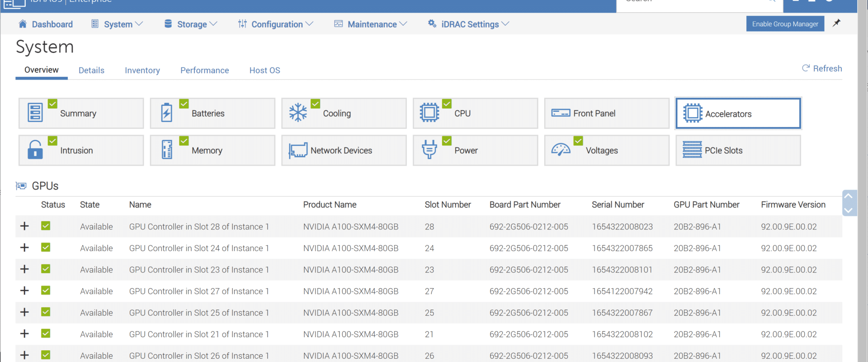Switch to the Host OS tab

265,71
